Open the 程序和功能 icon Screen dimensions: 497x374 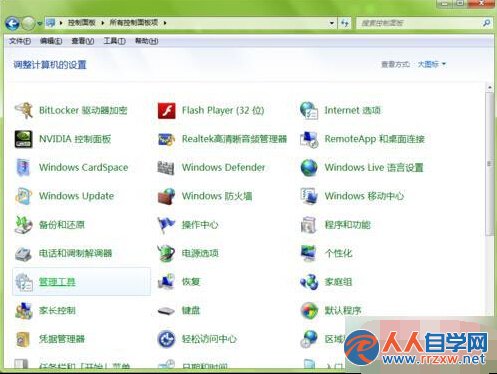coord(309,225)
